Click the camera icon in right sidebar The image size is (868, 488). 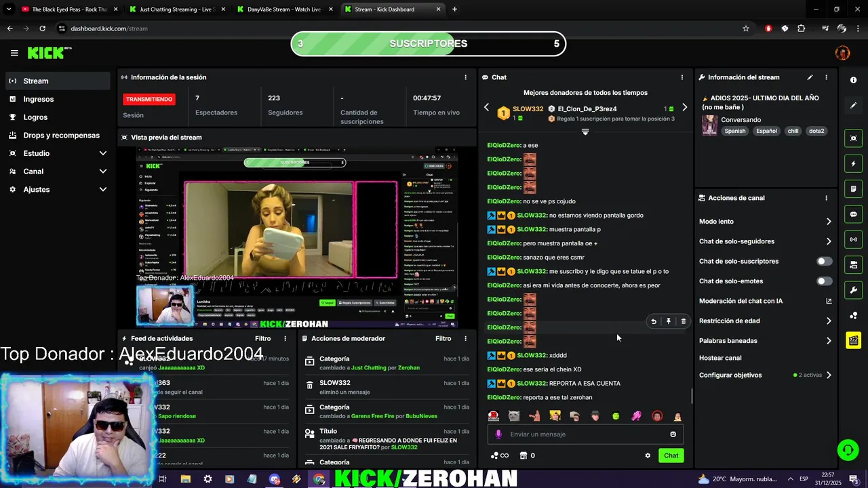coord(853,265)
